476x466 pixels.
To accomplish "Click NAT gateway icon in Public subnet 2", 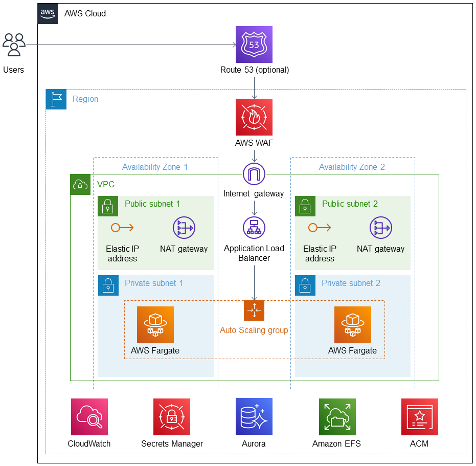I will (x=381, y=228).
